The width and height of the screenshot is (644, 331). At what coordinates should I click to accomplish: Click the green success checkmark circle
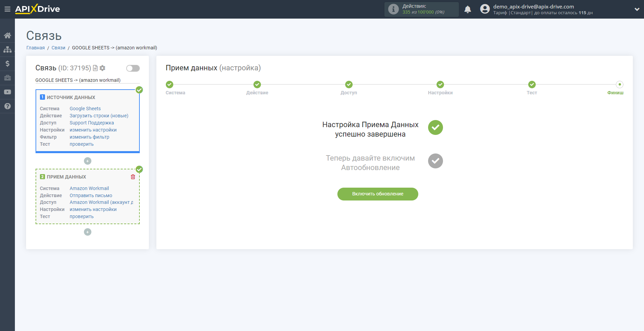(x=436, y=127)
